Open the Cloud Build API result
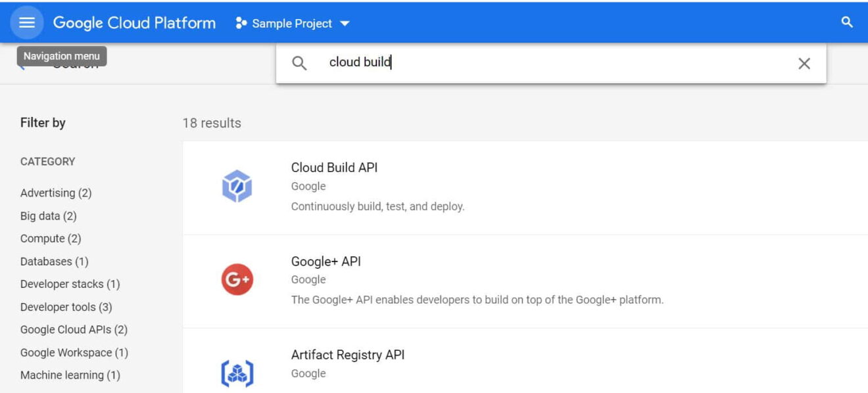Screen dimensions: 868x393 (334, 168)
